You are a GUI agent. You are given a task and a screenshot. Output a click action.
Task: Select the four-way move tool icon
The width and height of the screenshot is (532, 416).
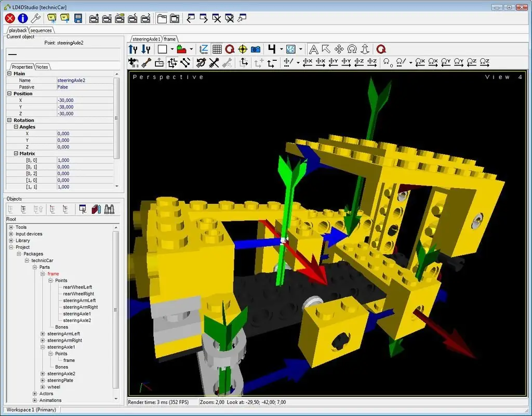point(339,49)
